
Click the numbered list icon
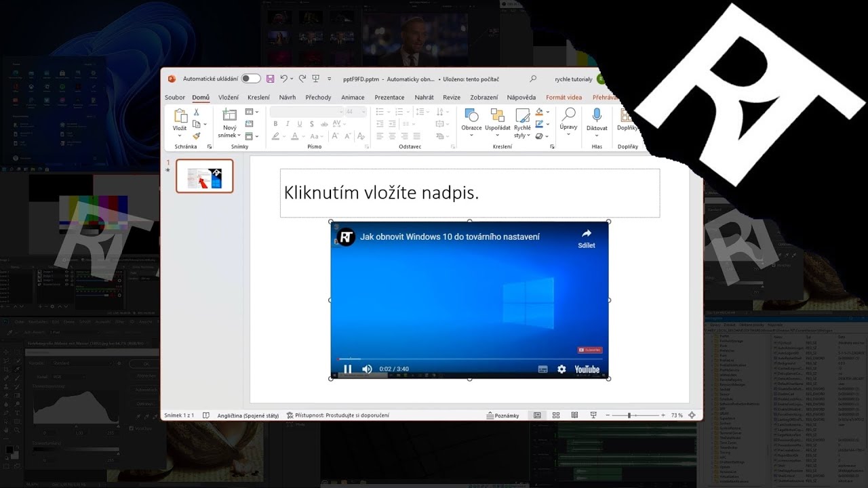pyautogui.click(x=399, y=112)
